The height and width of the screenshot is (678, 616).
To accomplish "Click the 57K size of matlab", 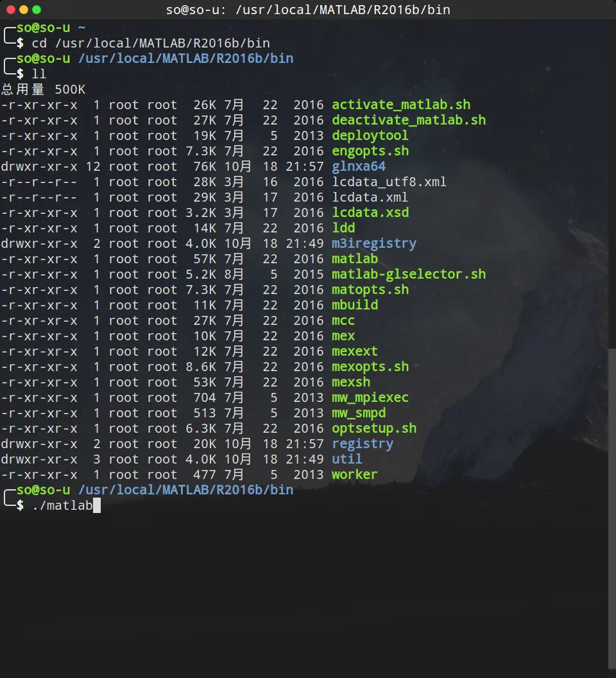I will (x=205, y=259).
